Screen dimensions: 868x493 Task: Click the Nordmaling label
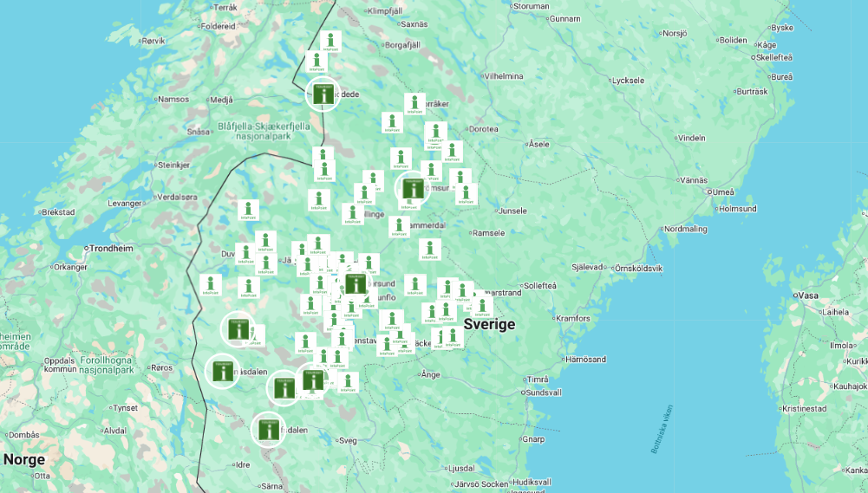click(685, 229)
